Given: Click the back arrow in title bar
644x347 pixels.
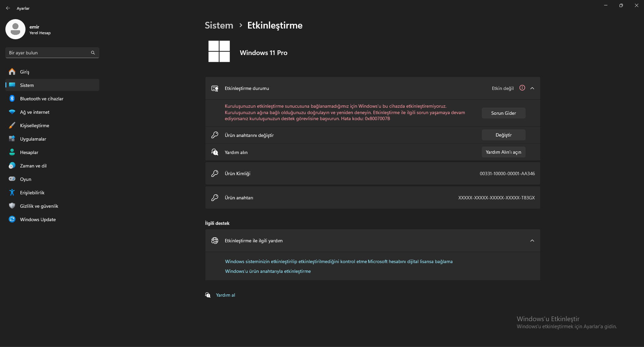Looking at the screenshot, I should click(x=8, y=8).
